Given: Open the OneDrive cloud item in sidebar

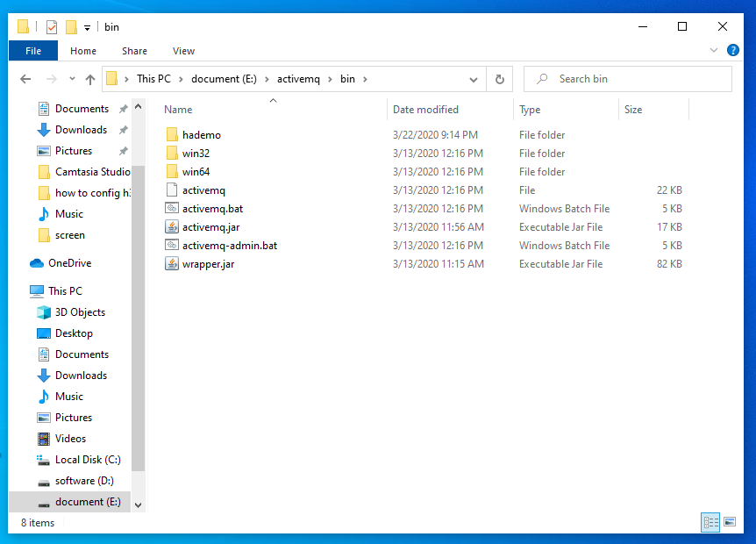Looking at the screenshot, I should [69, 263].
